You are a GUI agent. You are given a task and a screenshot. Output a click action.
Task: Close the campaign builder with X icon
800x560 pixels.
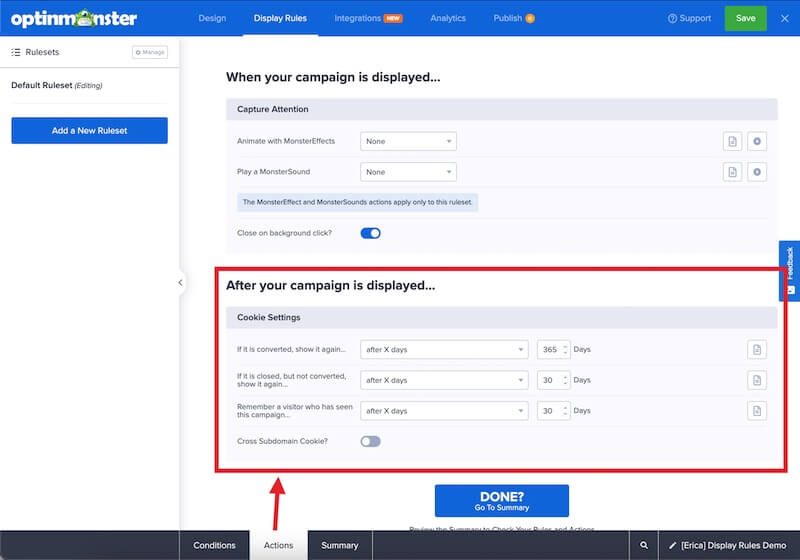pyautogui.click(x=784, y=18)
